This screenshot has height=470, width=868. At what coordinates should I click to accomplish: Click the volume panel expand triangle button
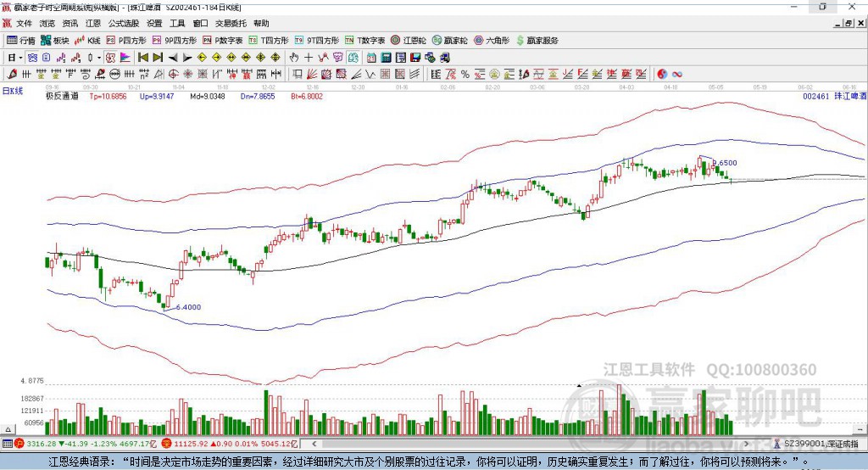[x=8, y=429]
